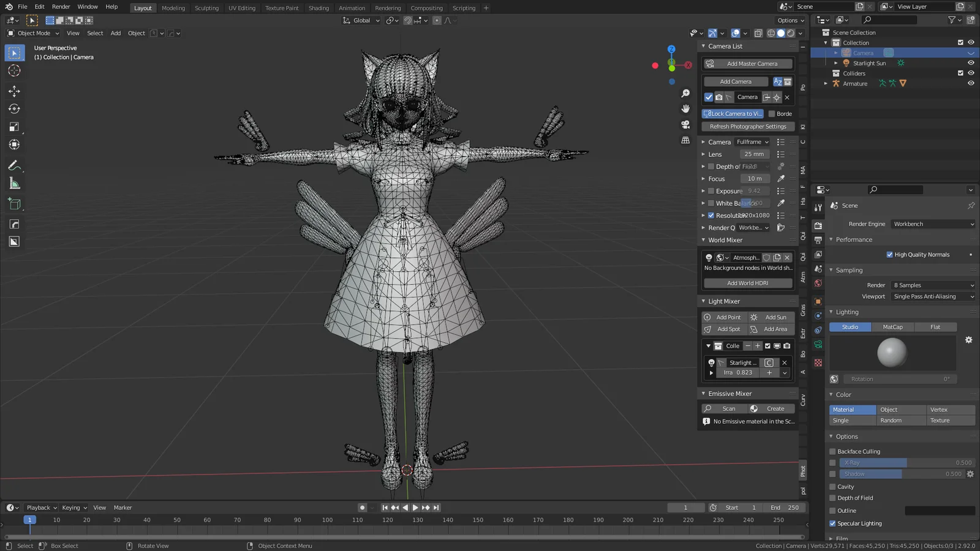Viewport: 980px width, 551px height.
Task: Expand the Armature item in the outliner
Action: point(826,83)
